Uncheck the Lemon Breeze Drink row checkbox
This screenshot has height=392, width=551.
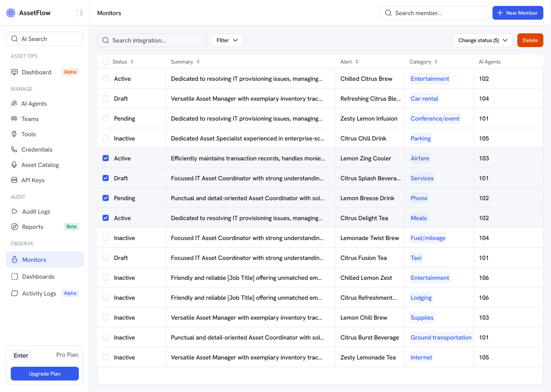tap(106, 198)
